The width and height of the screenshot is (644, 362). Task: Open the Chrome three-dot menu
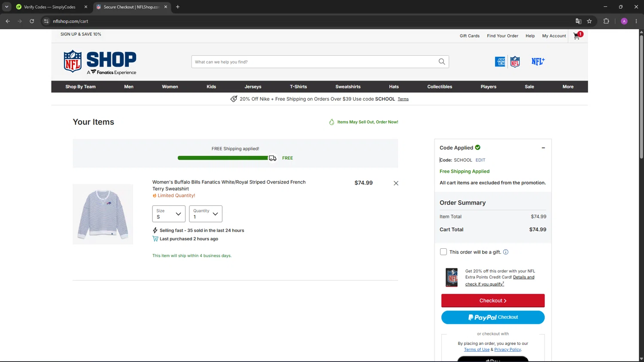tap(636, 21)
